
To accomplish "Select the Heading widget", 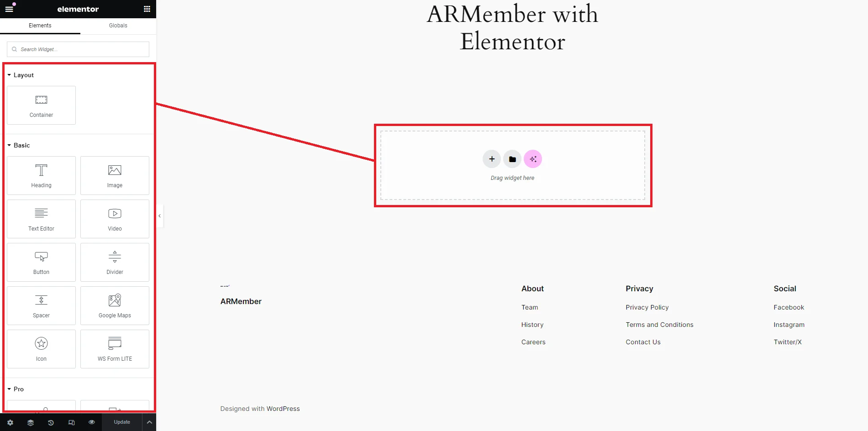I will pyautogui.click(x=41, y=175).
